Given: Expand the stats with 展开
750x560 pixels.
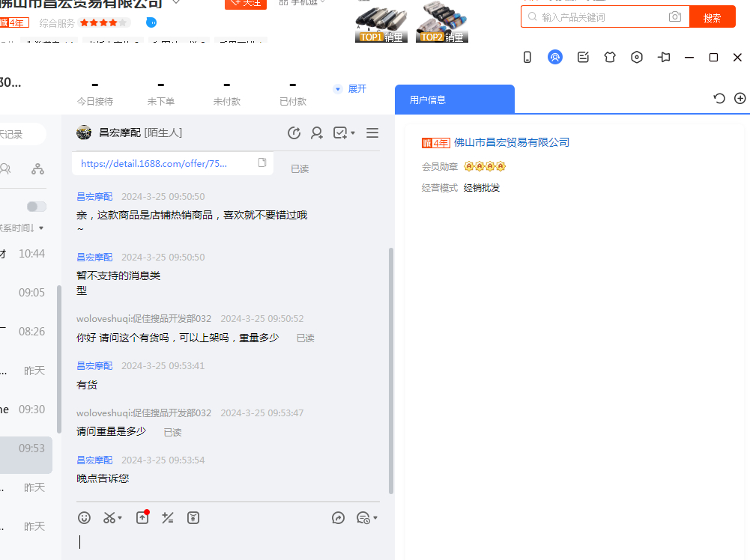Looking at the screenshot, I should point(357,89).
